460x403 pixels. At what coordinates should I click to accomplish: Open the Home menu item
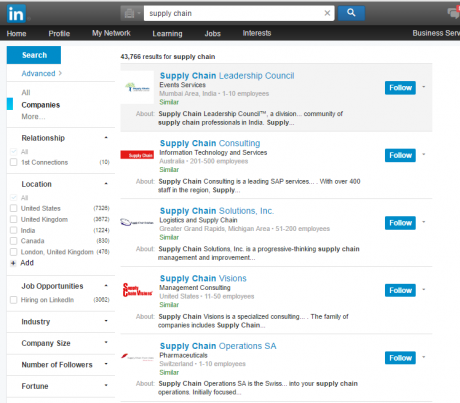16,33
